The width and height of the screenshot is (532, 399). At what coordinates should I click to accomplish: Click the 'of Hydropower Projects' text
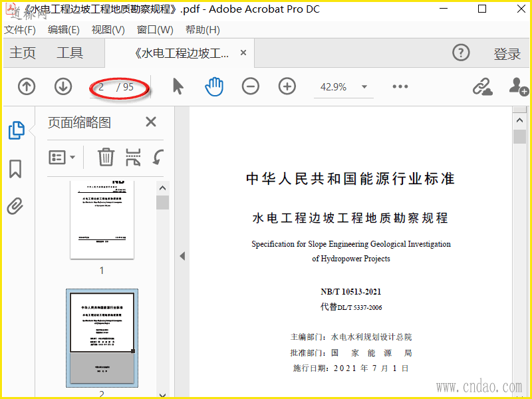pos(351,259)
